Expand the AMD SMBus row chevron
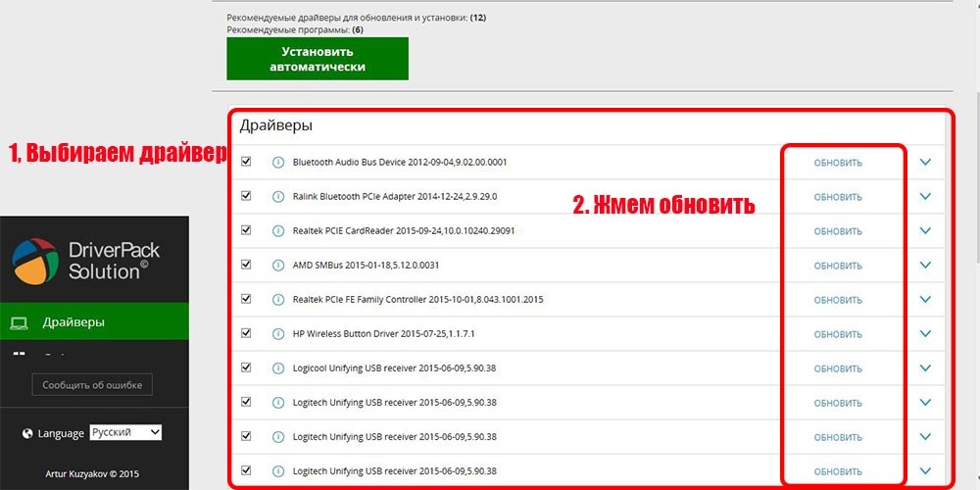 click(926, 265)
